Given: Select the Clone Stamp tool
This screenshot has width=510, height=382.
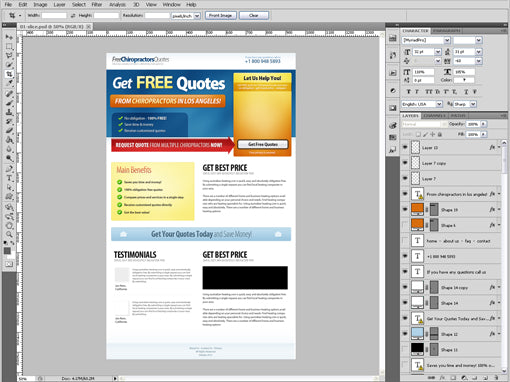Looking at the screenshot, I should (x=9, y=112).
